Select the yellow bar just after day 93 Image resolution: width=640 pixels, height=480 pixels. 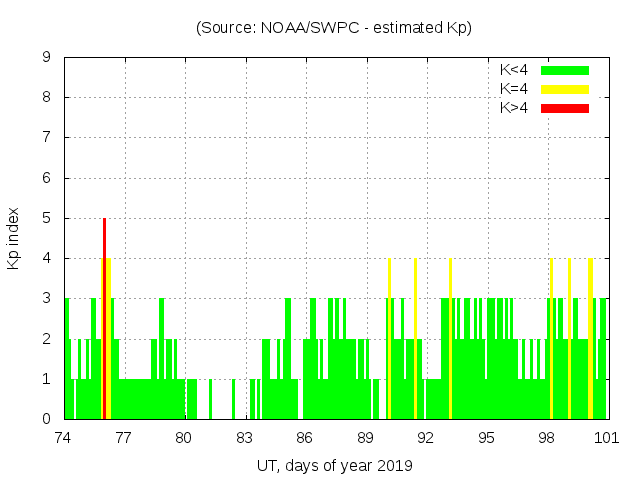point(450,338)
